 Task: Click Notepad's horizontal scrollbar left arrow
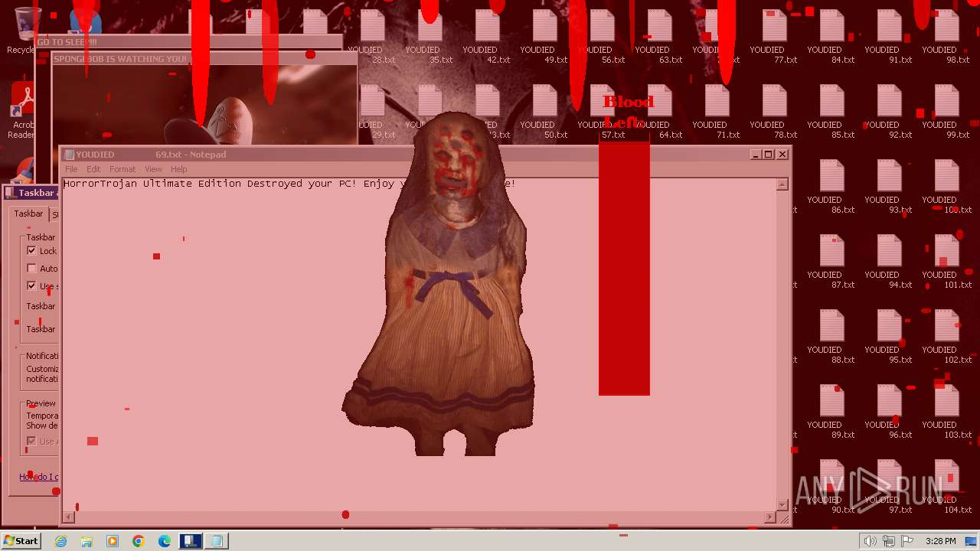[69, 517]
